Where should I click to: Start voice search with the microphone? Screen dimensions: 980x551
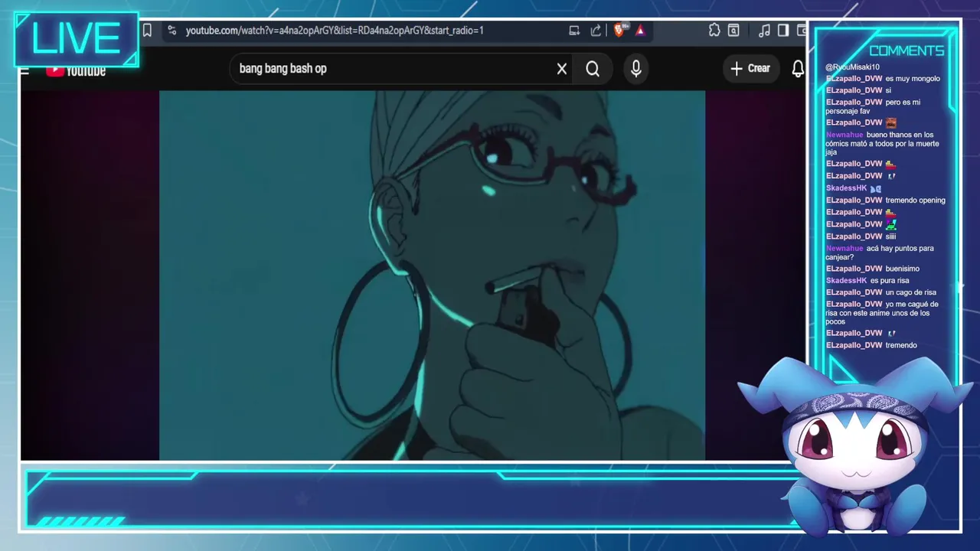point(635,69)
